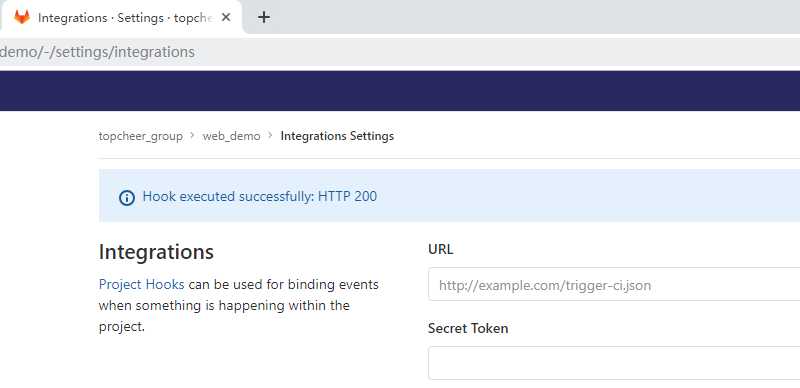Open a new browser tab with plus
Image resolution: width=800 pixels, height=388 pixels.
tap(263, 17)
